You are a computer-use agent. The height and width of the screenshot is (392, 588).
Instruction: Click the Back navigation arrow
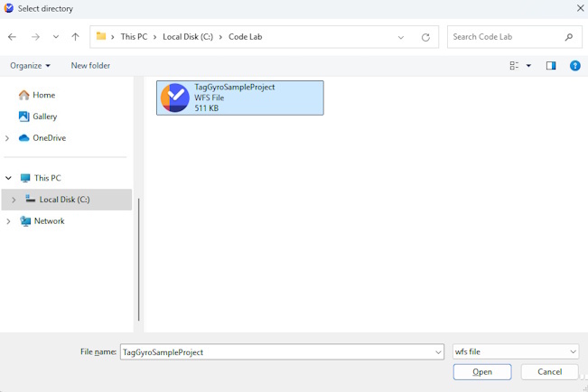[12, 37]
